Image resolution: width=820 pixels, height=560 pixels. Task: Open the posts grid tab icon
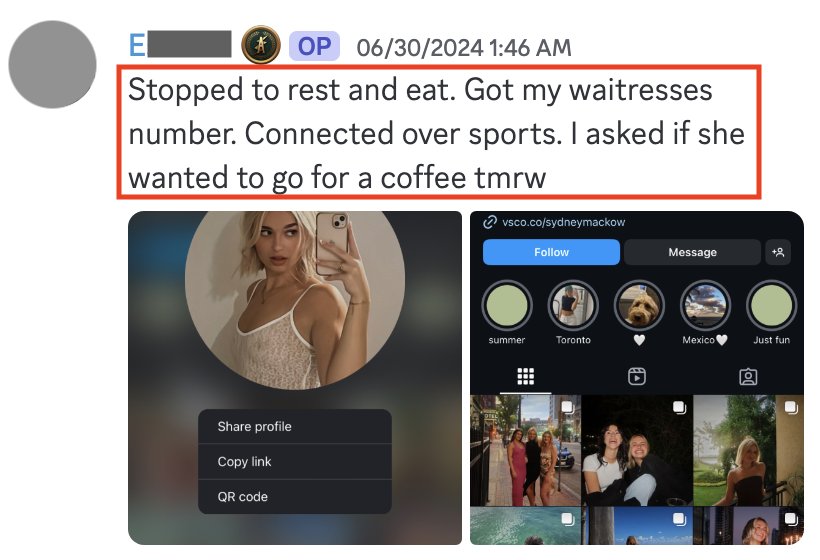(526, 376)
